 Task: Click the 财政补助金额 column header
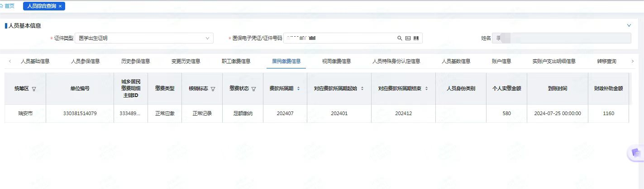(609, 88)
